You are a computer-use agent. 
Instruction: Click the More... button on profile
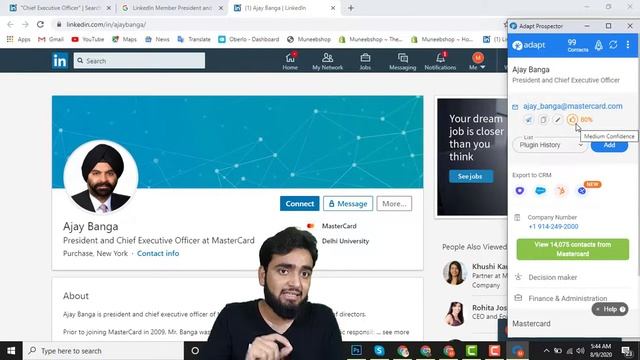tap(394, 204)
